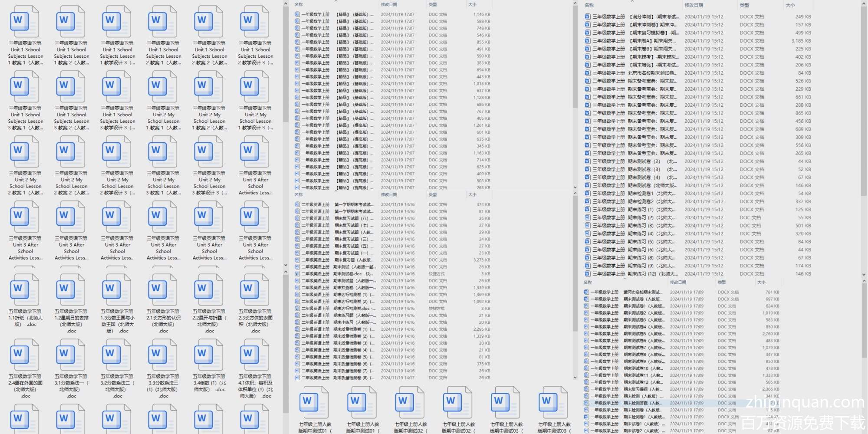Open the 五年级数学下册 1.1折纸 Word file icon
Viewport: 868px width, 434px height.
point(24,290)
